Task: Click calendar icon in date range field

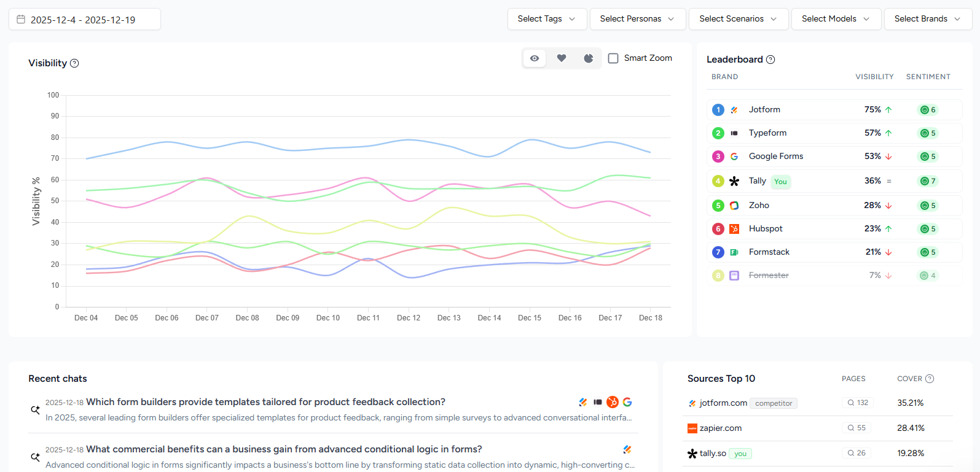Action: click(x=21, y=20)
